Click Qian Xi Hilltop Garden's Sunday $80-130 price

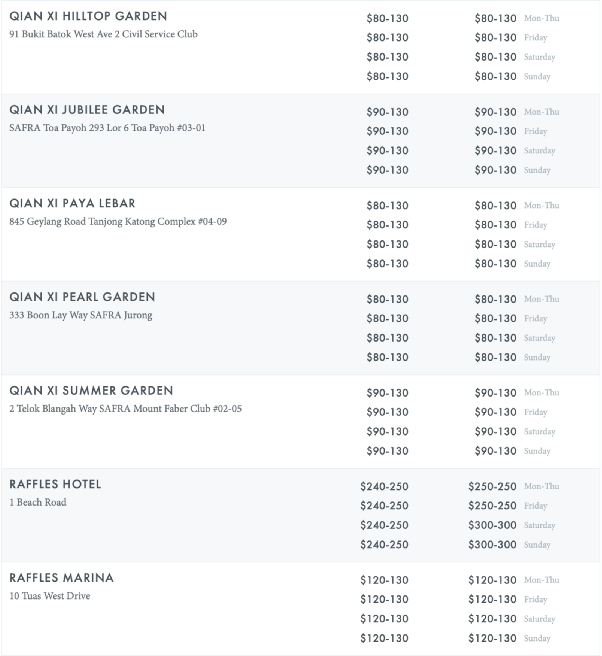coord(495,76)
